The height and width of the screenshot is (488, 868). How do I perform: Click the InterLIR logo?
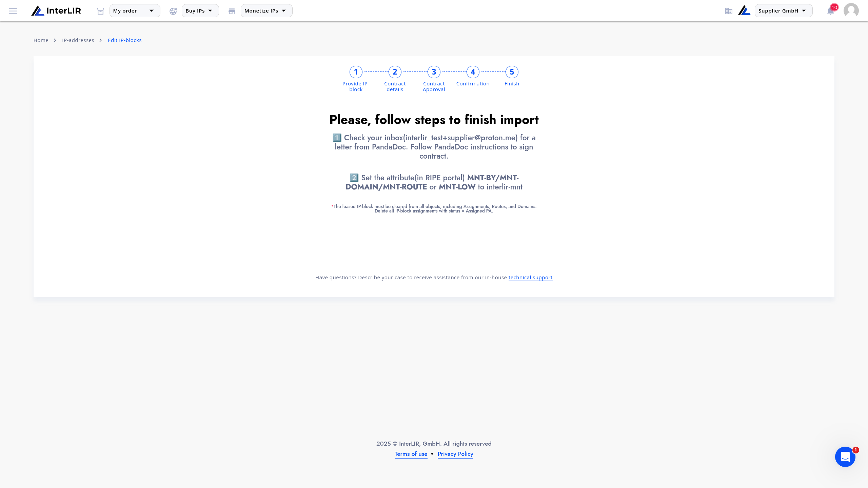[x=56, y=11]
